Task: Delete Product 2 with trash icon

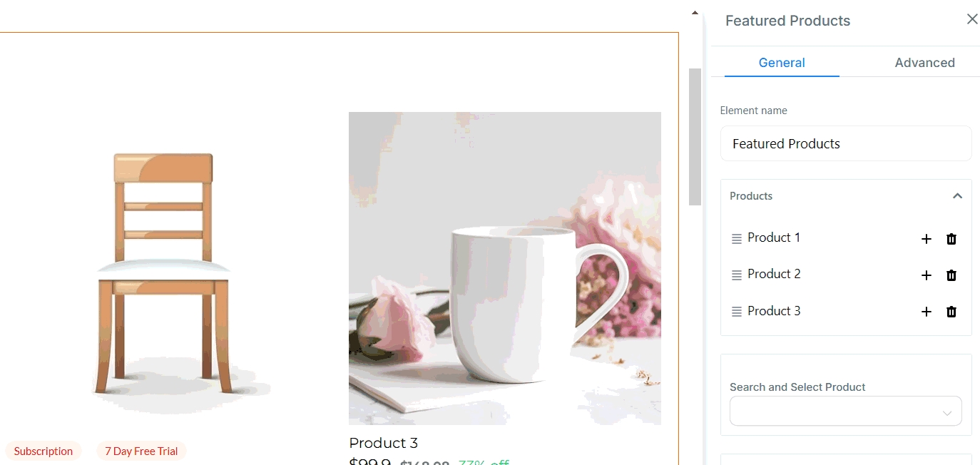Action: click(951, 275)
